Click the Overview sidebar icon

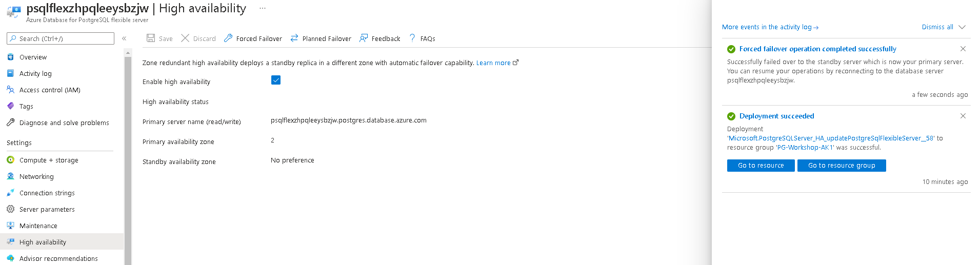pyautogui.click(x=10, y=57)
